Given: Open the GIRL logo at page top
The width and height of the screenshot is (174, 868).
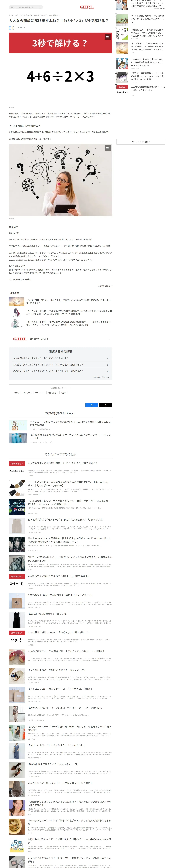Looking at the screenshot, I should pyautogui.click(x=87, y=7).
